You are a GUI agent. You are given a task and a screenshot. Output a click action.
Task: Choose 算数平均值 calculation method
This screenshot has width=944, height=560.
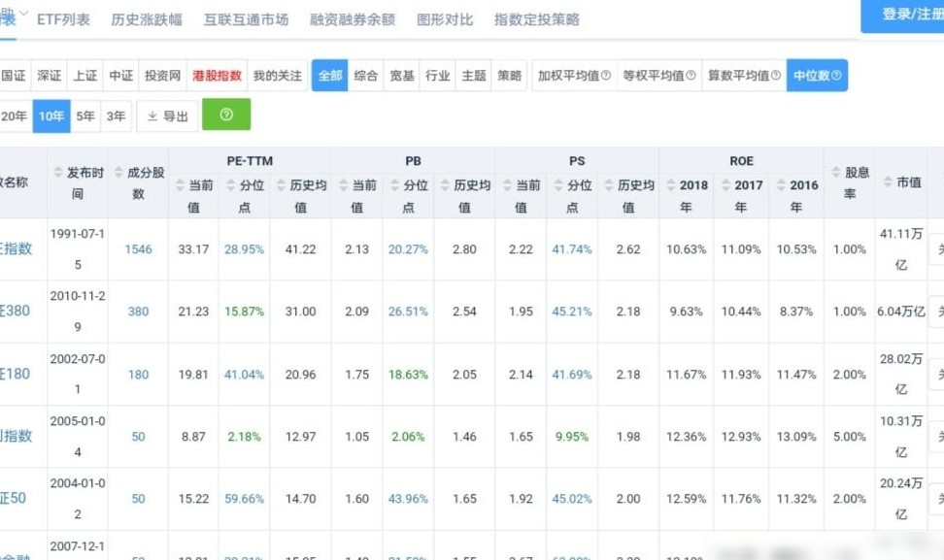[744, 75]
